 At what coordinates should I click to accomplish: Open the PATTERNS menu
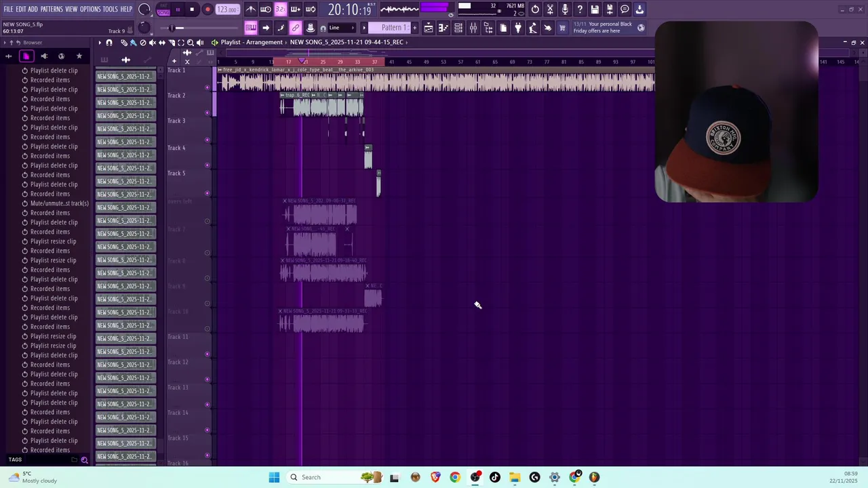pos(52,9)
